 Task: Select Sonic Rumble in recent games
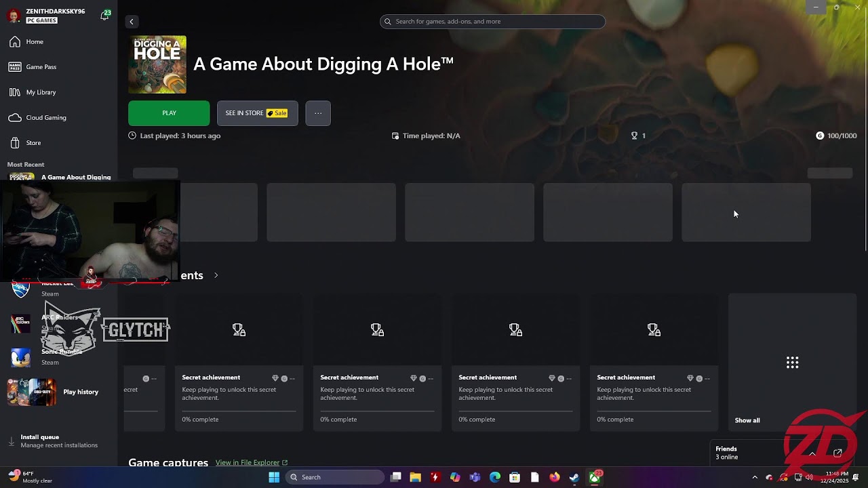pos(58,357)
